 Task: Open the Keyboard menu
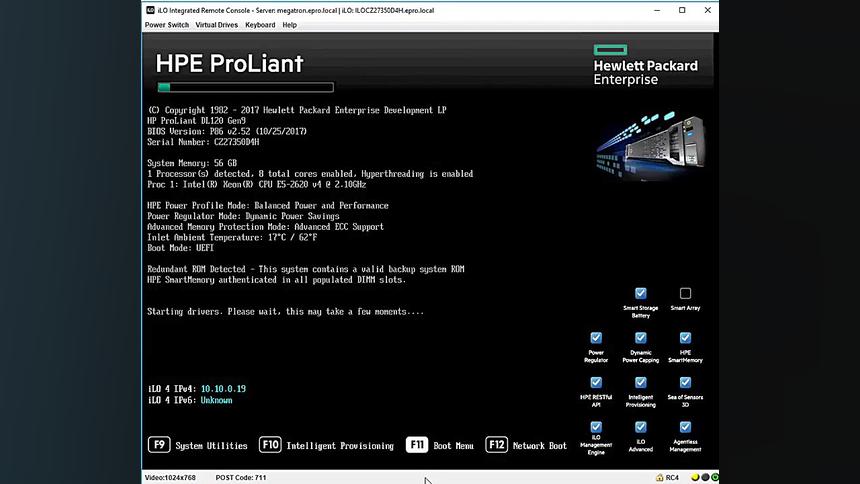[260, 25]
